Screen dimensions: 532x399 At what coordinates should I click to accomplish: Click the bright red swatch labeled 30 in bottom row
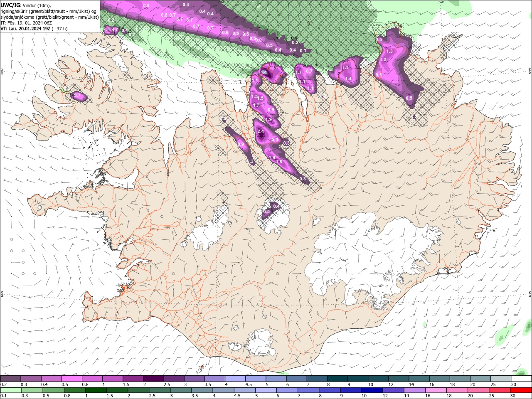(521, 390)
